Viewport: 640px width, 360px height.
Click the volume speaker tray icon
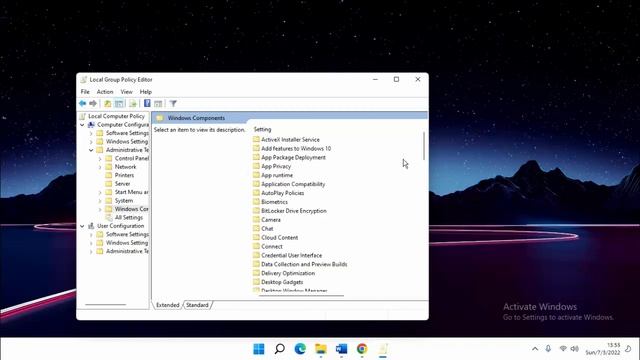point(575,349)
